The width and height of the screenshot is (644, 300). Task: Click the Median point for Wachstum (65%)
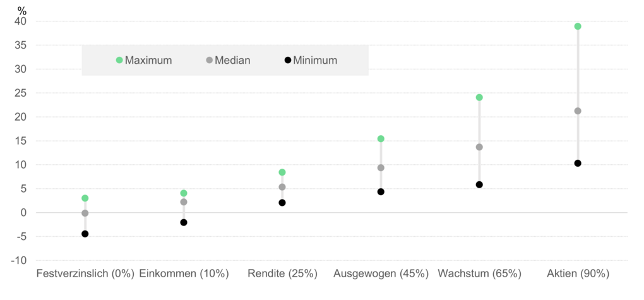[x=479, y=147]
